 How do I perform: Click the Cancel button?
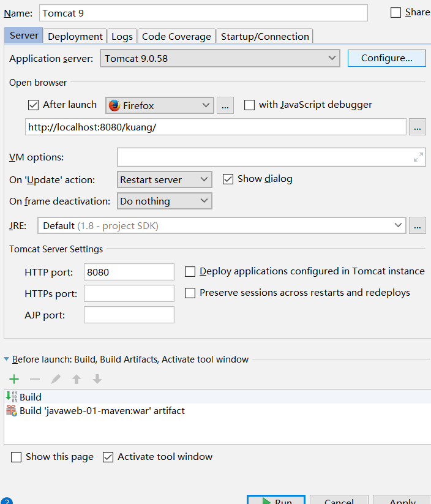339,500
